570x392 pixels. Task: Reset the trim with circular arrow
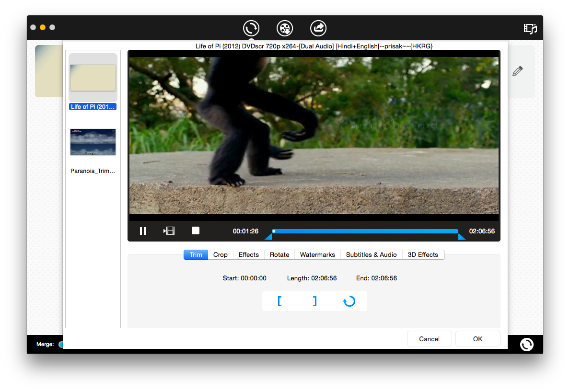(x=349, y=301)
